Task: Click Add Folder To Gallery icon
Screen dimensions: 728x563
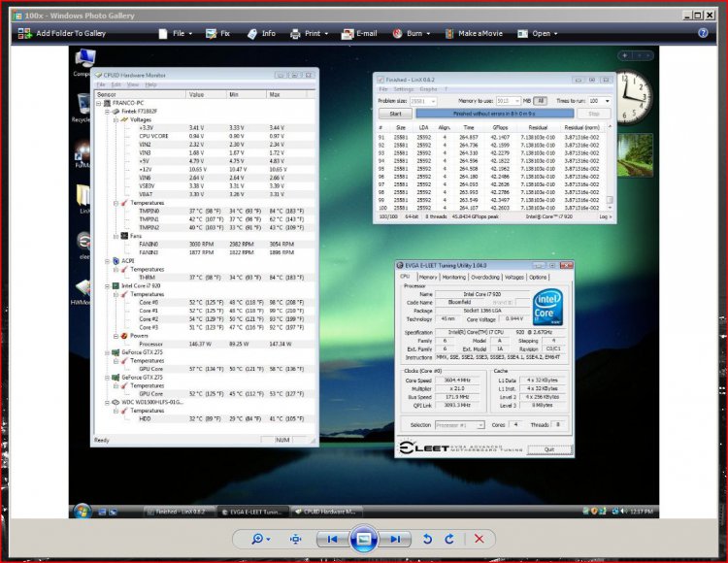Action: tap(24, 33)
